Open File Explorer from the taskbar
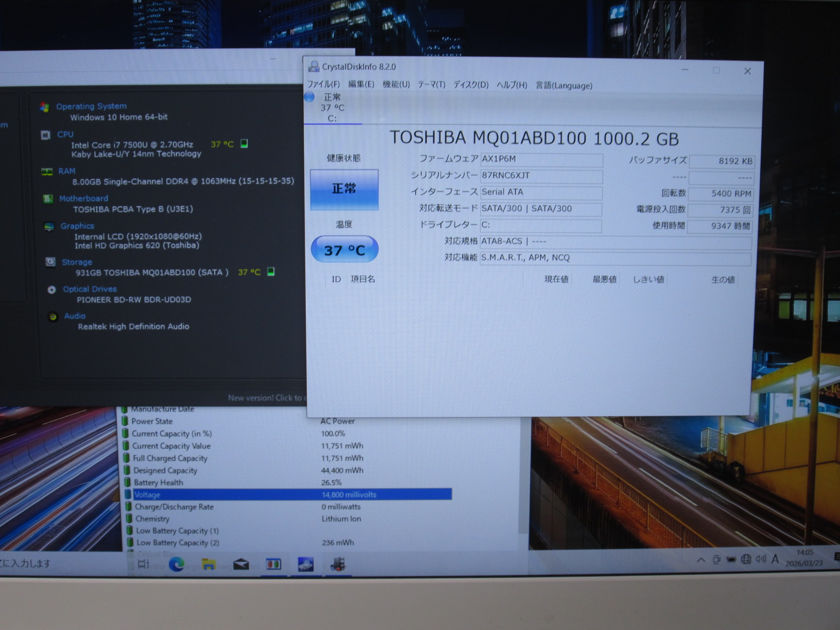The height and width of the screenshot is (630, 840). 208,564
